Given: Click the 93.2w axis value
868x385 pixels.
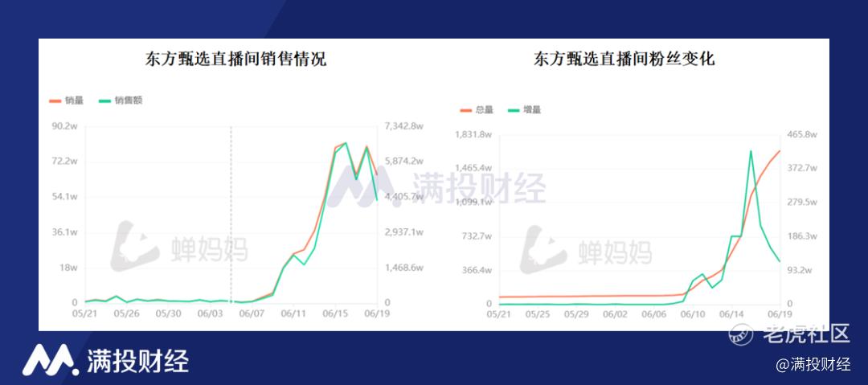Looking at the screenshot, I should pyautogui.click(x=800, y=270).
